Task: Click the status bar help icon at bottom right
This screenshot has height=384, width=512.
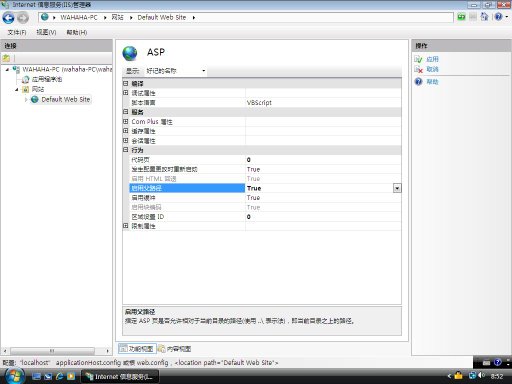Action: click(x=498, y=362)
